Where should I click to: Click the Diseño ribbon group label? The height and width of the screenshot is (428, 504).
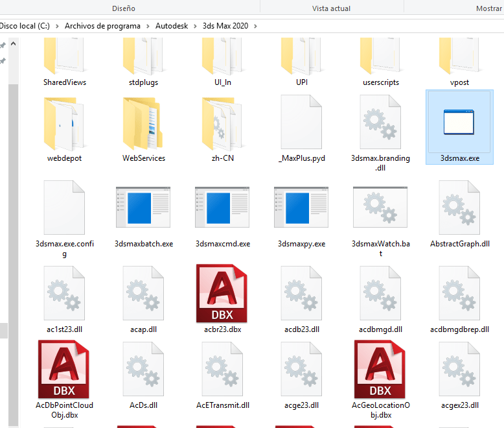tap(124, 8)
